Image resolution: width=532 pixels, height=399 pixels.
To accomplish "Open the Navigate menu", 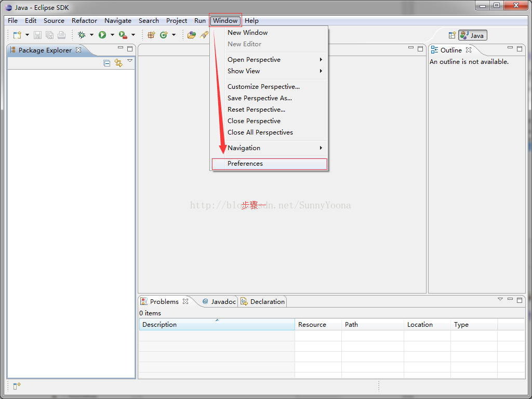I will coord(118,21).
